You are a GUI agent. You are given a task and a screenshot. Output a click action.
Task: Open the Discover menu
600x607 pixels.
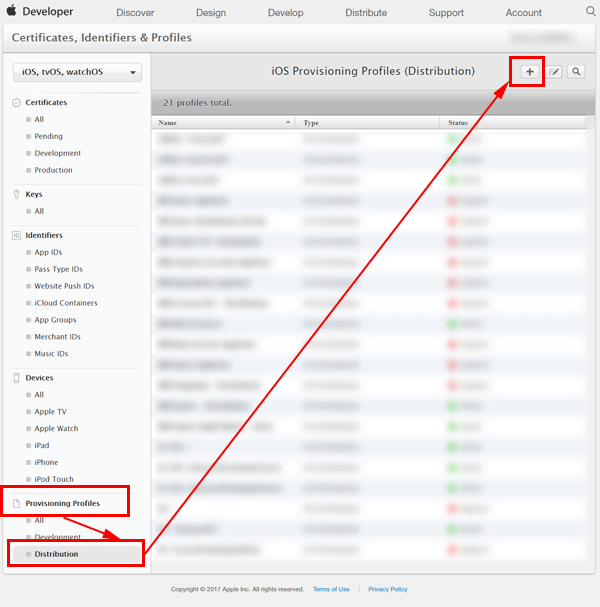135,13
